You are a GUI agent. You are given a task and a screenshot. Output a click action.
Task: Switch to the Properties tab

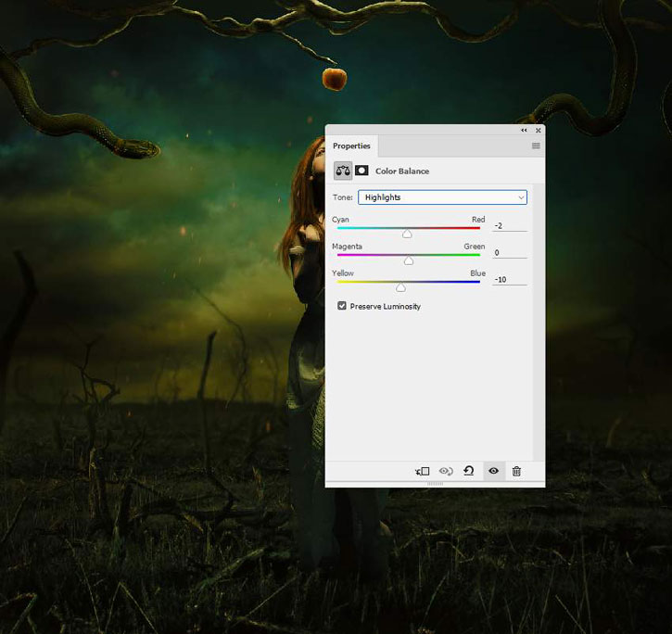click(x=351, y=146)
